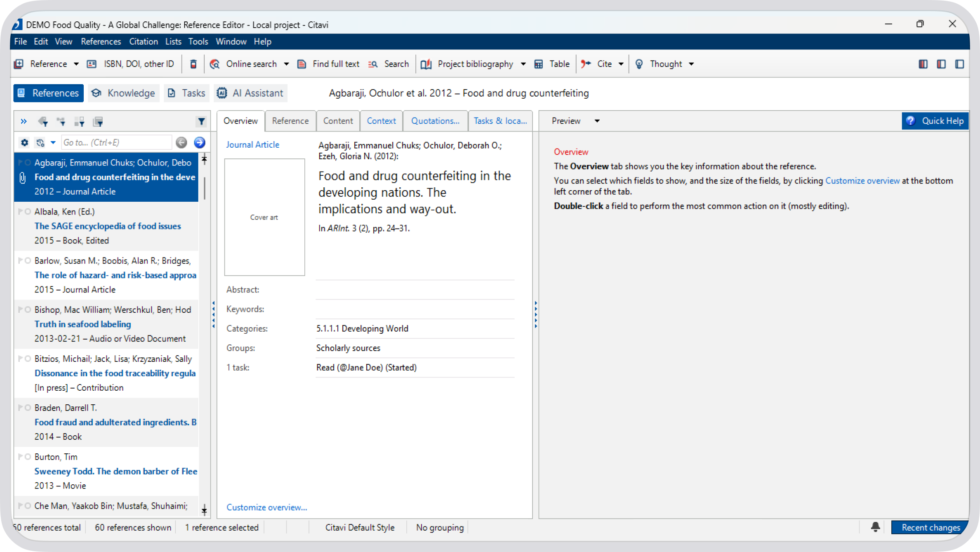The height and width of the screenshot is (552, 980).
Task: Open the Table view from toolbar
Action: [552, 64]
